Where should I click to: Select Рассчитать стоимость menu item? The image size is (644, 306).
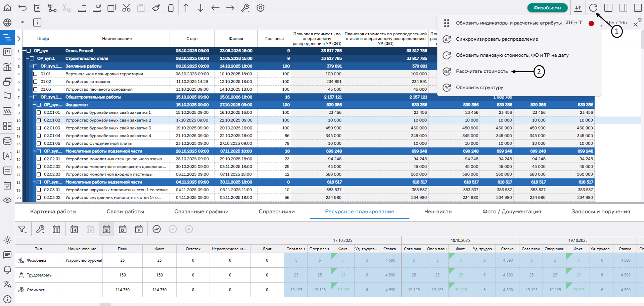(x=481, y=71)
